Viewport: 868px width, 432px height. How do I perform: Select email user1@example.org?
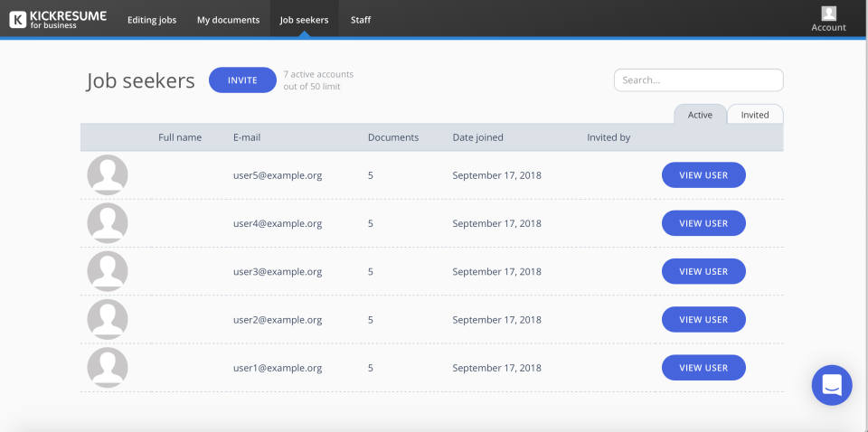coord(278,368)
